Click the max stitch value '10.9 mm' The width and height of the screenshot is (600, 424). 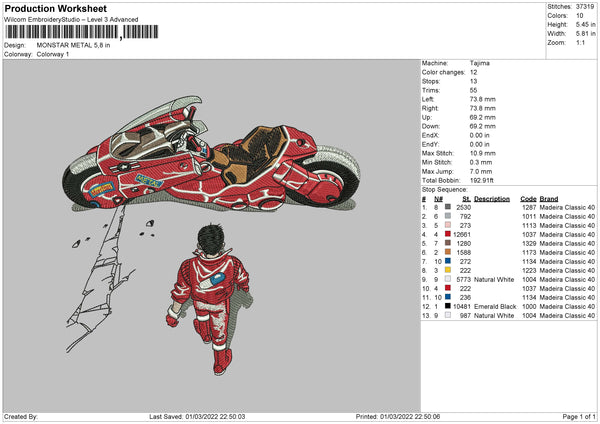(x=483, y=153)
